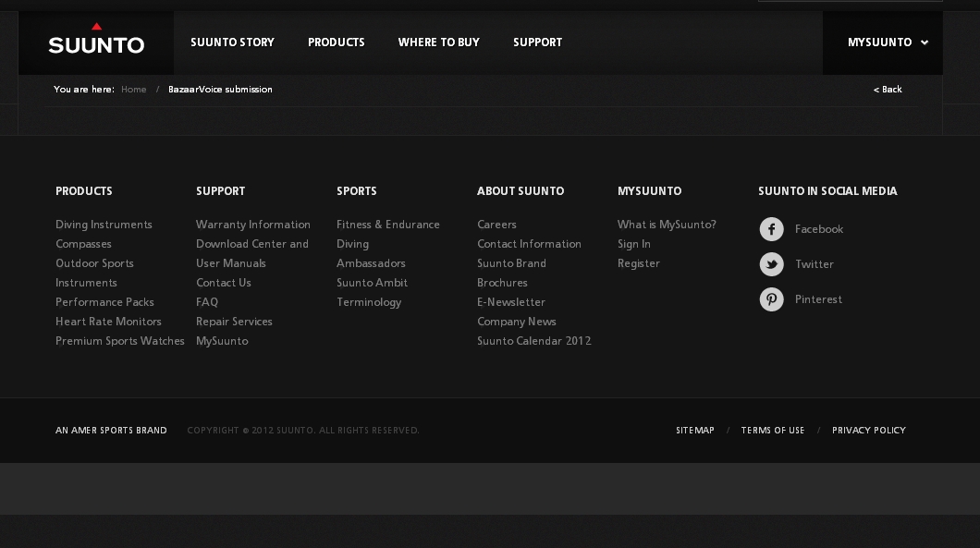The width and height of the screenshot is (980, 548).
Task: Open Suunto Ambit link
Action: 372,283
